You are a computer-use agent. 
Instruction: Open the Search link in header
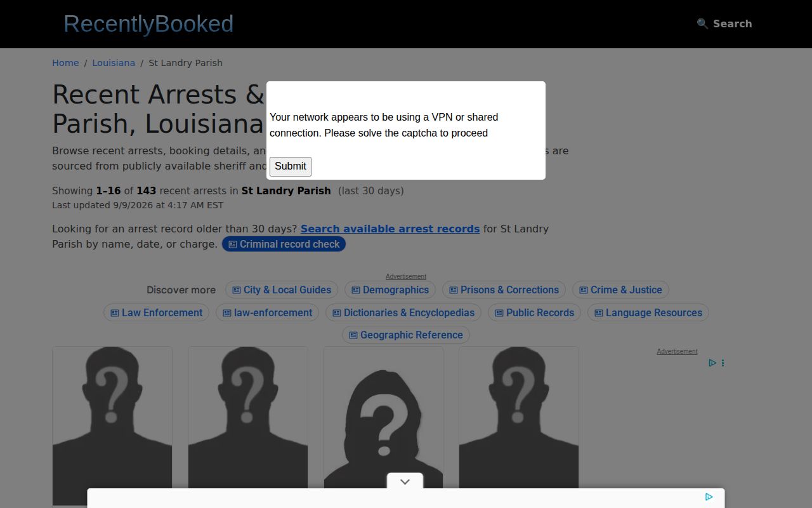(x=724, y=23)
